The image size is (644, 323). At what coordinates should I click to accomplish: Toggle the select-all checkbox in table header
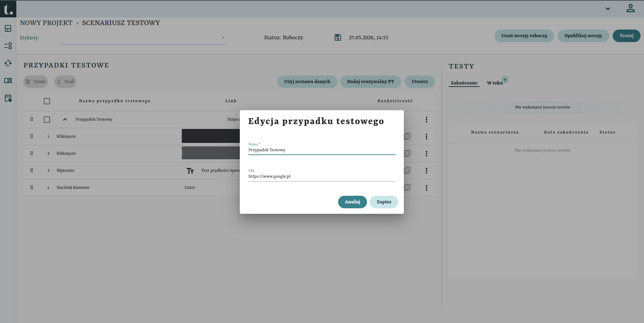click(x=47, y=101)
